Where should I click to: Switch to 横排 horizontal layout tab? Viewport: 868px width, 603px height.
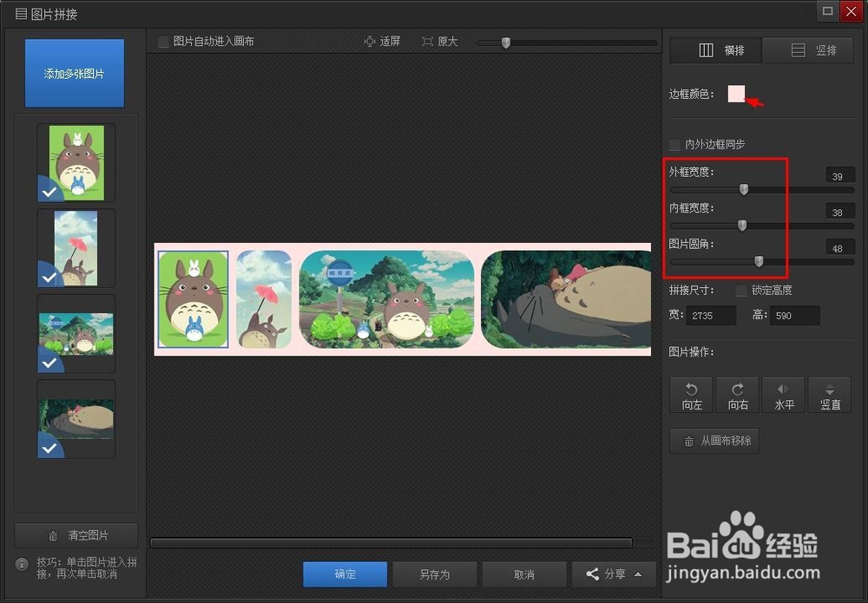point(716,50)
